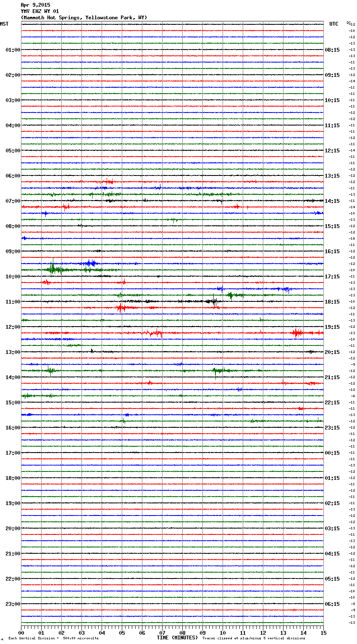Click the UTC time label "13:15"
This screenshot has height=644, width=357.
332,176
